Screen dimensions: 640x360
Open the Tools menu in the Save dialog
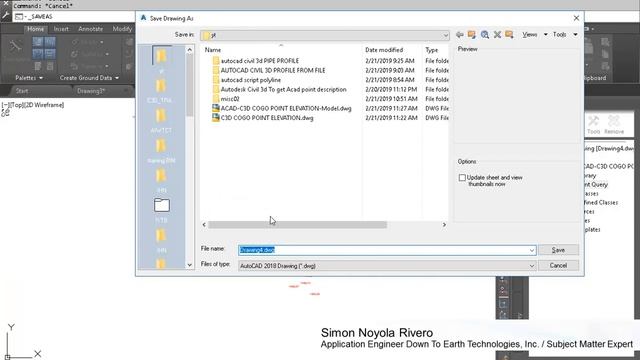coord(565,35)
